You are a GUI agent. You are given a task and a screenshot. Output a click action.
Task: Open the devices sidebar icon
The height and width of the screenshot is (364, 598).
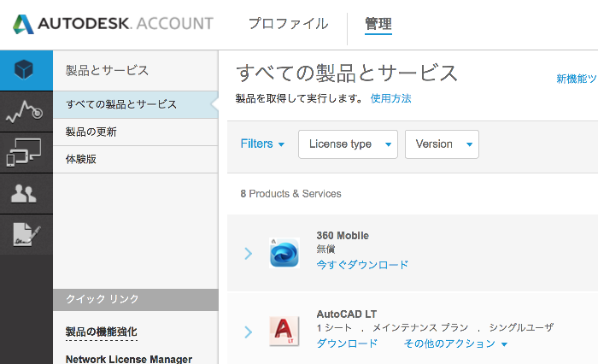(24, 152)
